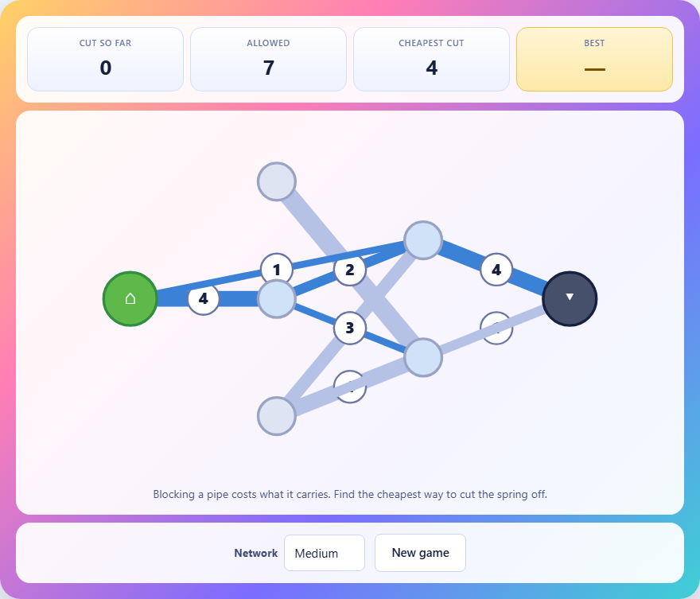Open the Network difficulty dropdown showing Medium
700x599 pixels.
[325, 553]
